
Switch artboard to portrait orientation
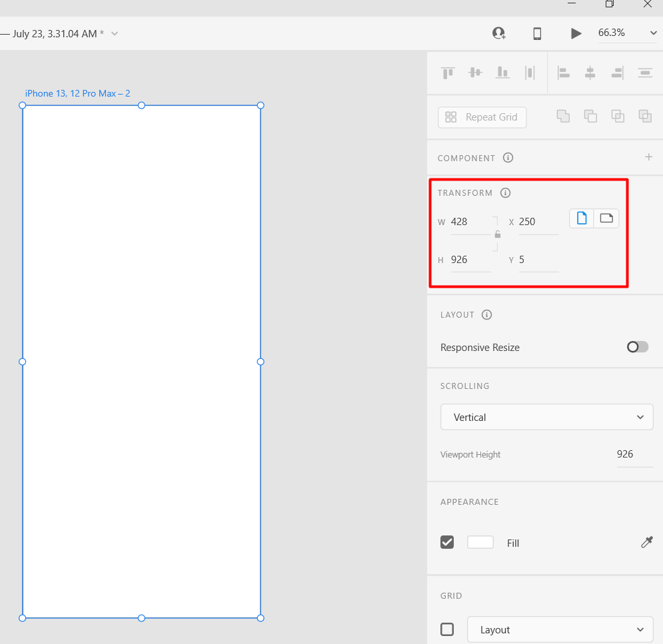[x=580, y=218]
